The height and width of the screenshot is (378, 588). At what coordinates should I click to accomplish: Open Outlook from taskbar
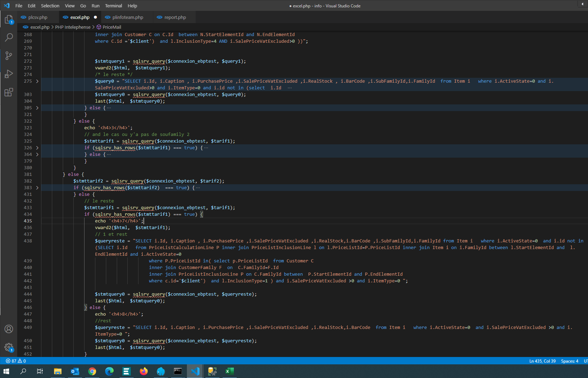point(75,371)
